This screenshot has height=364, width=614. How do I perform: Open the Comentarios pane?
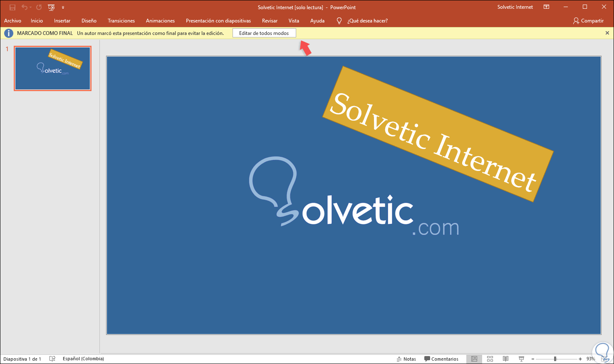click(441, 359)
